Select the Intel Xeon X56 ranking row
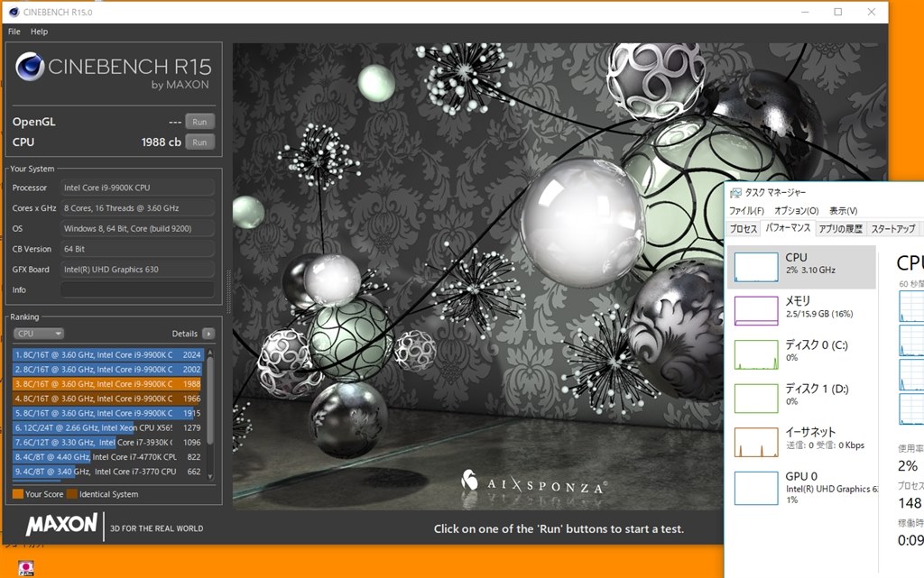This screenshot has height=578, width=924. (108, 428)
